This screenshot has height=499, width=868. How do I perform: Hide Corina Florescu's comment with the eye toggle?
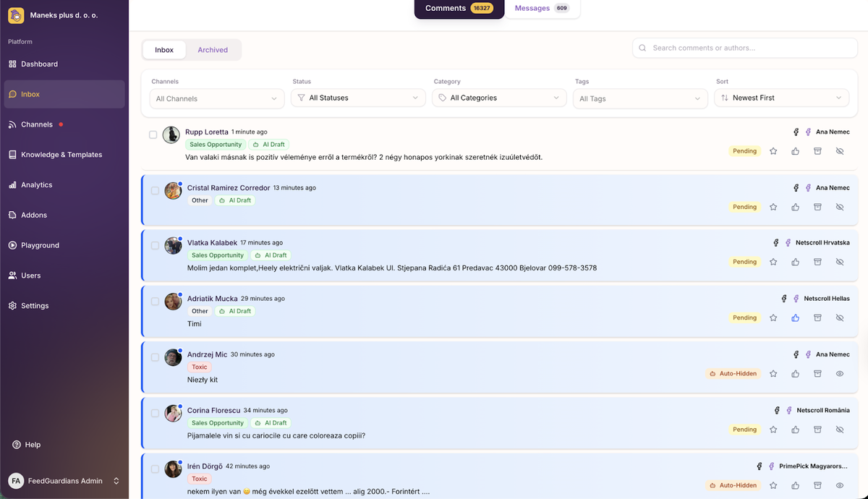click(x=839, y=429)
